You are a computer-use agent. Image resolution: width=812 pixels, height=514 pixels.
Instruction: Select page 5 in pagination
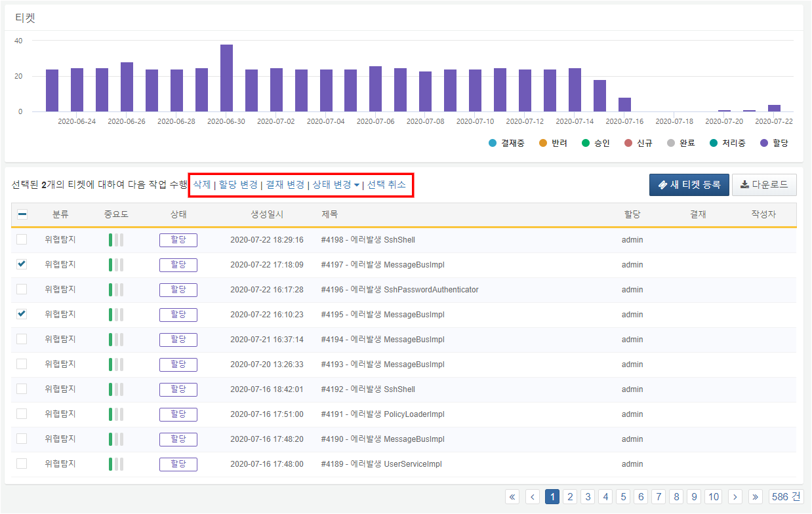tap(623, 497)
